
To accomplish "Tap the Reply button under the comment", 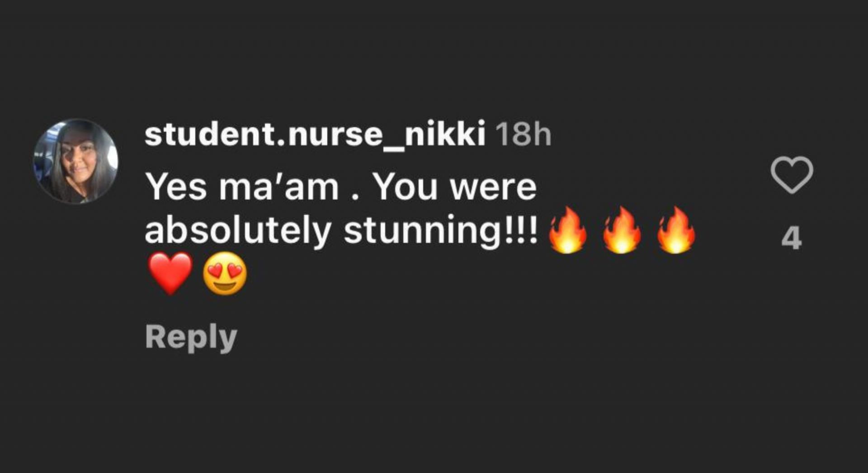I will (x=191, y=337).
